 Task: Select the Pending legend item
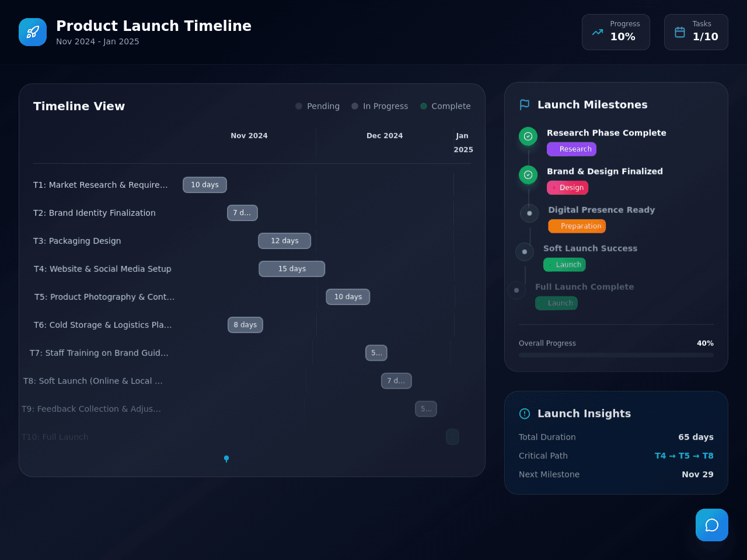(x=317, y=106)
